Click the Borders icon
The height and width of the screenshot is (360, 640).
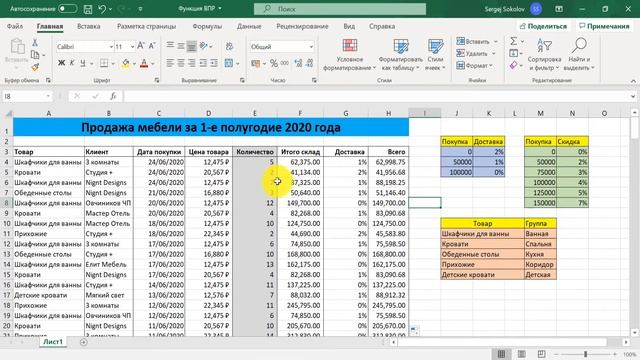click(x=104, y=63)
